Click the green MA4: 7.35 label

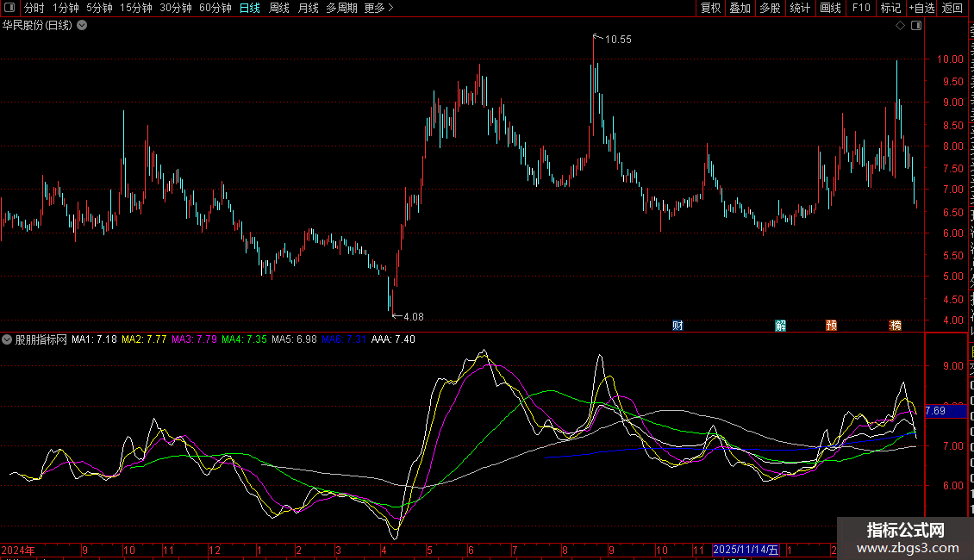pyautogui.click(x=244, y=339)
